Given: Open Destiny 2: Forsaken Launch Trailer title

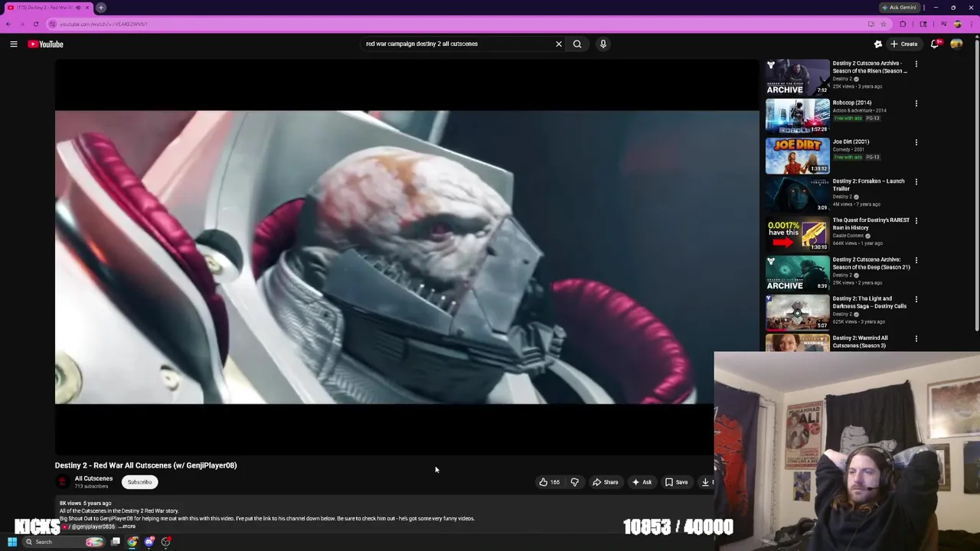Looking at the screenshot, I should point(869,185).
